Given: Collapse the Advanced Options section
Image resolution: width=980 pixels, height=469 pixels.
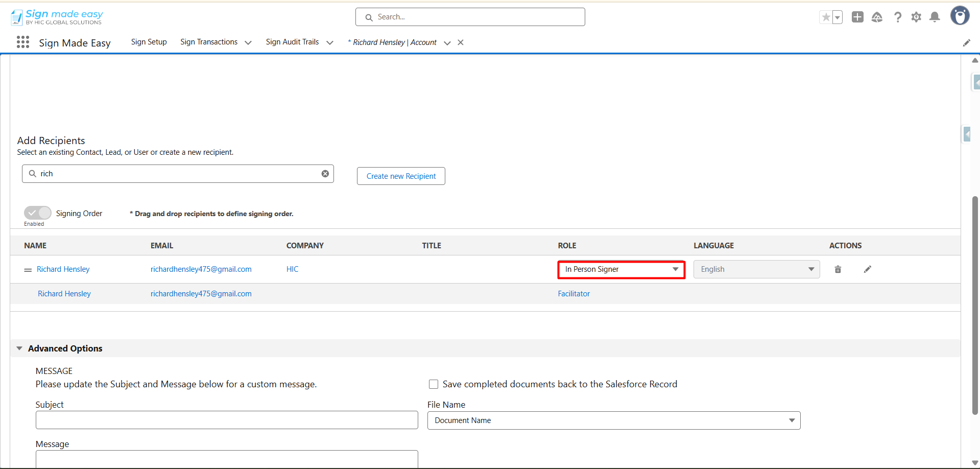Looking at the screenshot, I should (x=19, y=348).
